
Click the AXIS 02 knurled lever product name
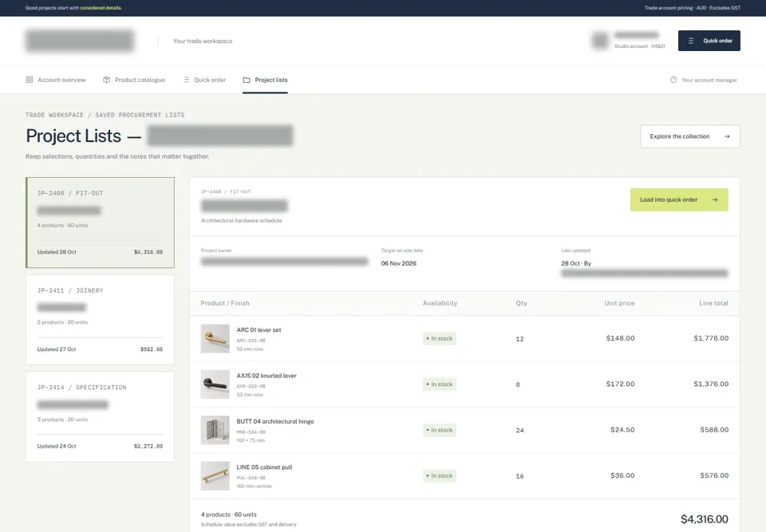click(x=267, y=376)
